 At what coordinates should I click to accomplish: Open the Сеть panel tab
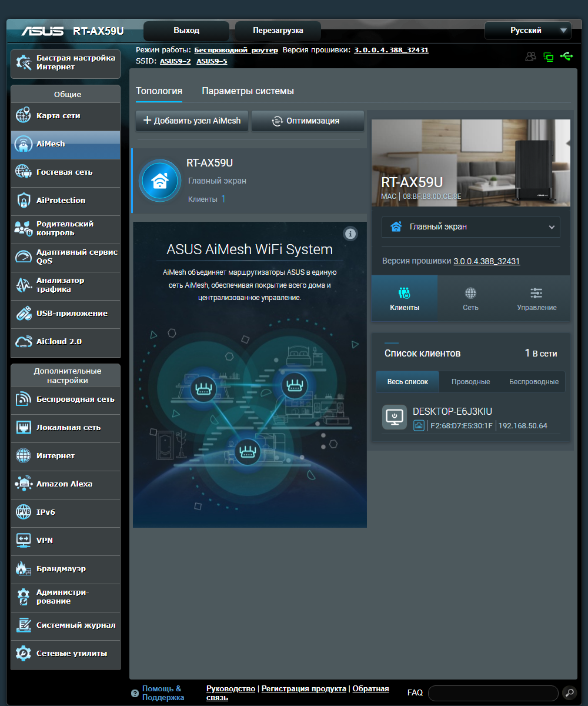tap(470, 298)
